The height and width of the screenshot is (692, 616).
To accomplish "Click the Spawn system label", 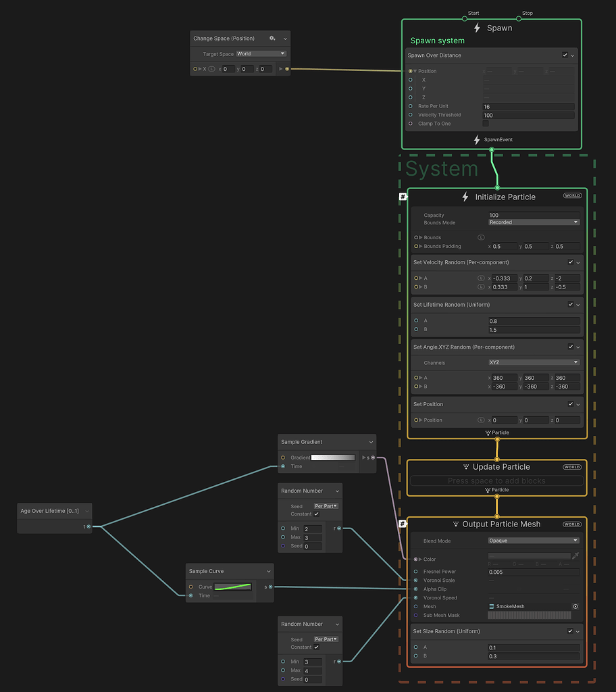I will tap(437, 41).
